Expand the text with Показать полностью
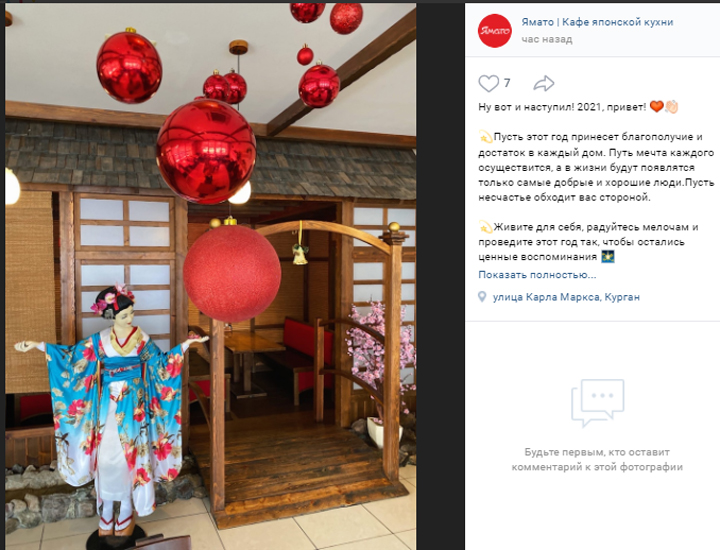Image resolution: width=720 pixels, height=550 pixels. point(537,275)
